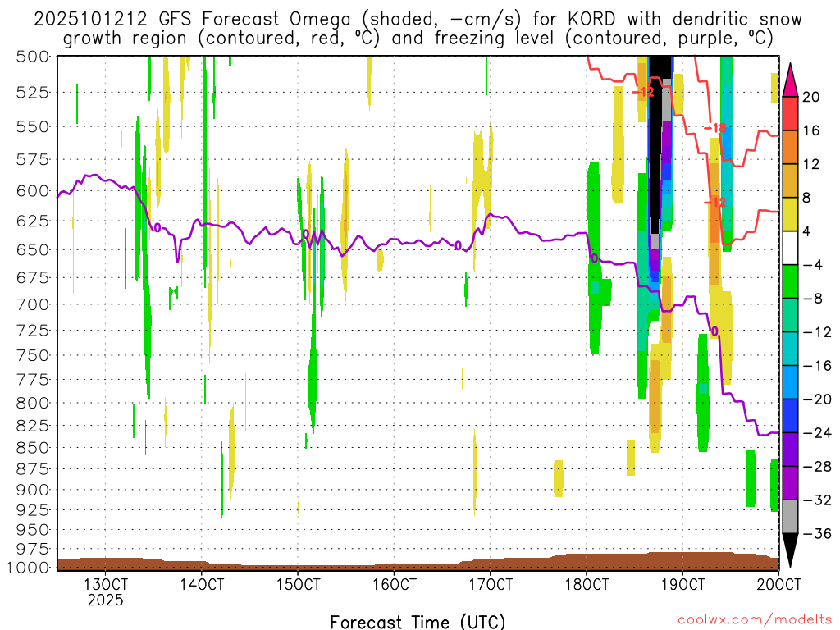Click the 1000 pressure axis label
Screen dimensions: 840x630
tap(28, 568)
